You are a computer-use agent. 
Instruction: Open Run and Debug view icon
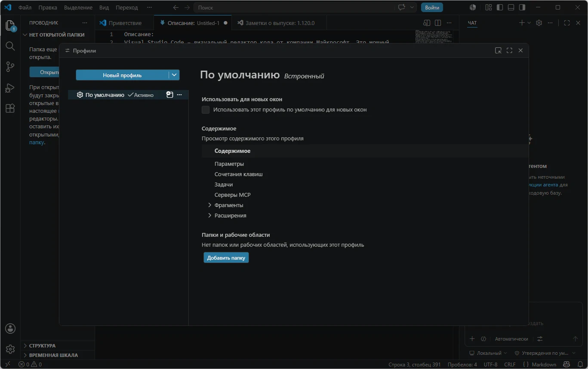[10, 88]
